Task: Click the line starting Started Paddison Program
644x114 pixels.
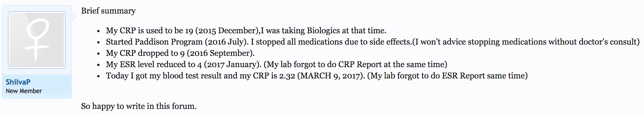Action: (373, 42)
